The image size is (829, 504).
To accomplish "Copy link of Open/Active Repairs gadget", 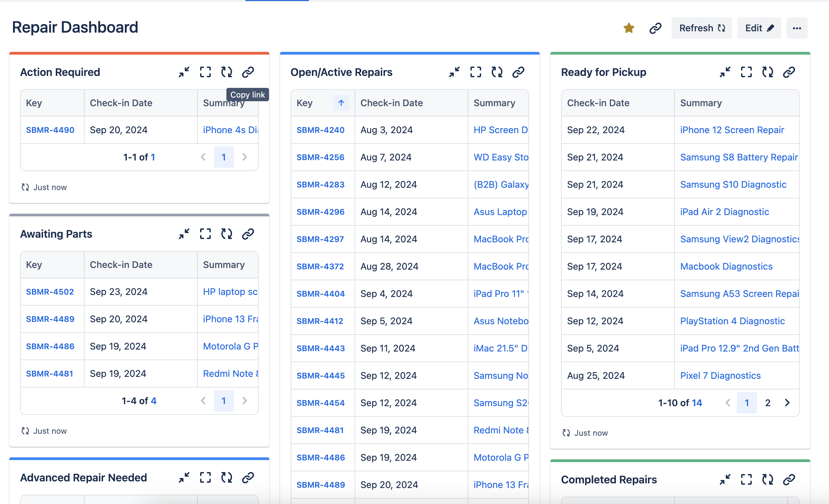I will (x=518, y=72).
